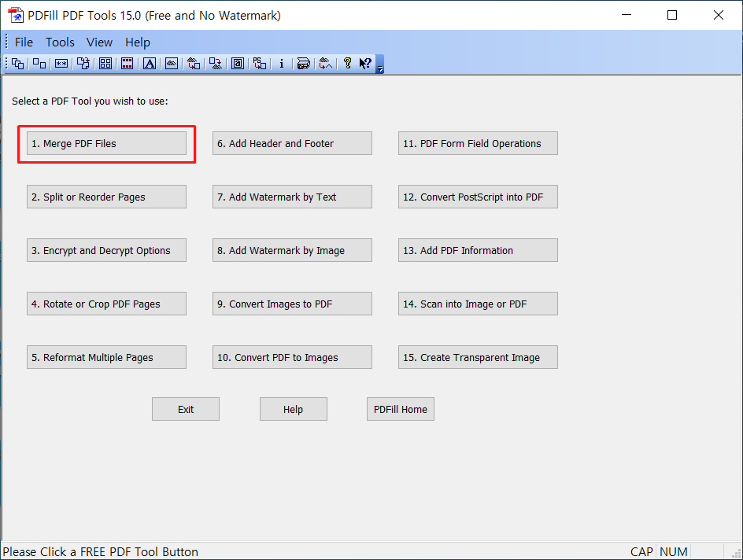Click the PDFill app icon in title bar
The height and width of the screenshot is (560, 743).
click(x=16, y=15)
